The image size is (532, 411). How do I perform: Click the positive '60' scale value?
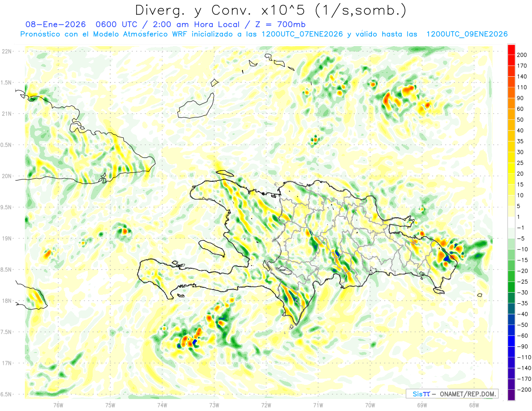pyautogui.click(x=521, y=109)
